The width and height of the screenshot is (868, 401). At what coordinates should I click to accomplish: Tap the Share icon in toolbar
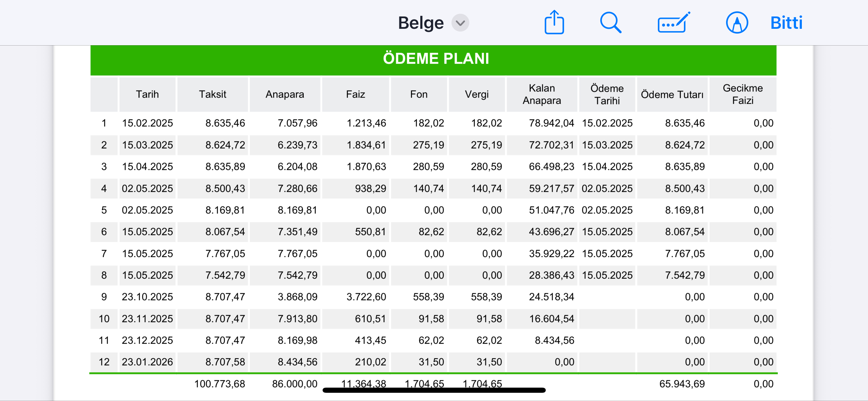tap(554, 23)
